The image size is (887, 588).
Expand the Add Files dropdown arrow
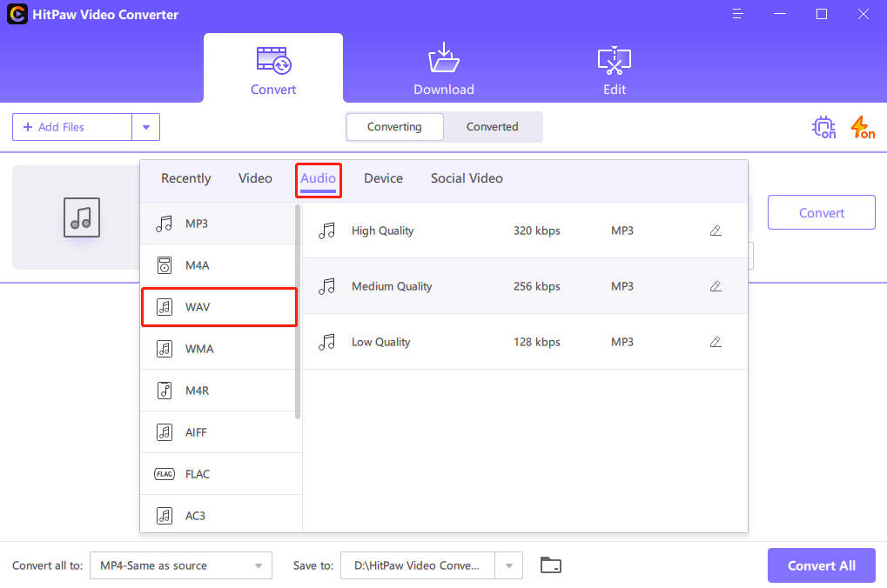click(x=146, y=127)
